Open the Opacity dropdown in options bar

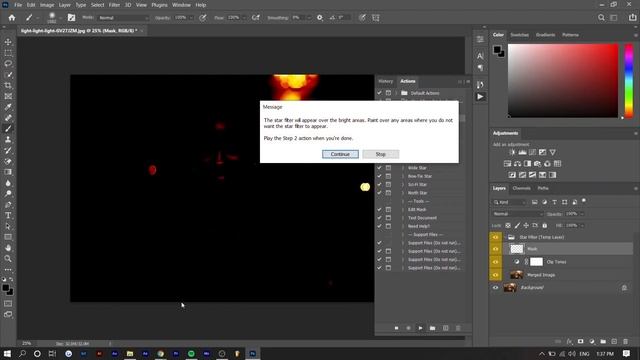point(191,18)
